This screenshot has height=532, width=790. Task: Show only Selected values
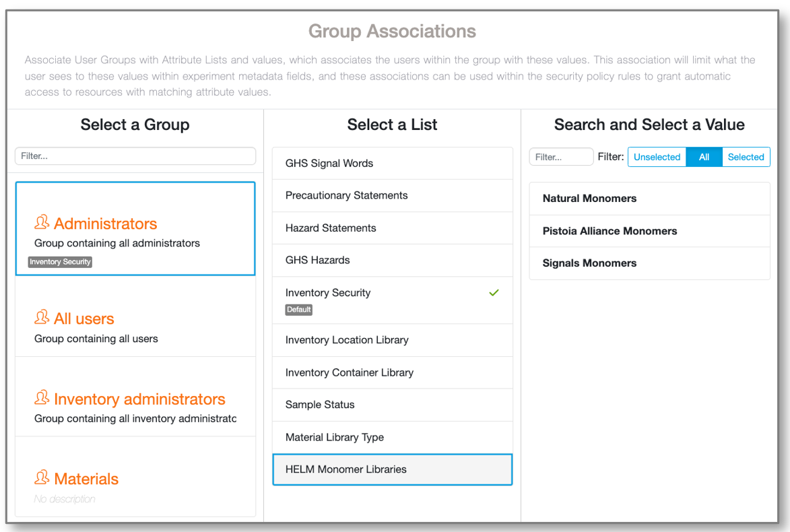(x=746, y=157)
